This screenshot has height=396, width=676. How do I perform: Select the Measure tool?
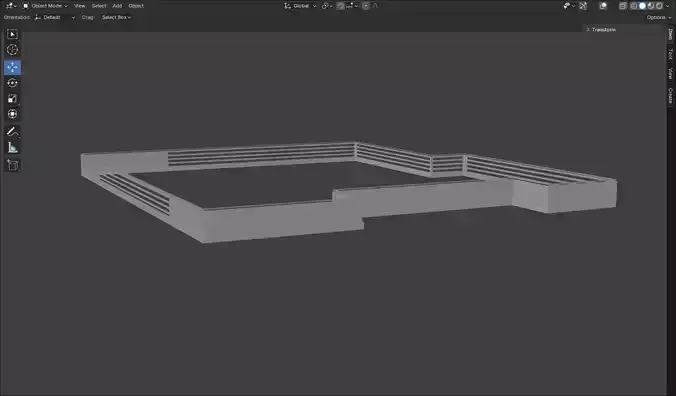pyautogui.click(x=12, y=148)
